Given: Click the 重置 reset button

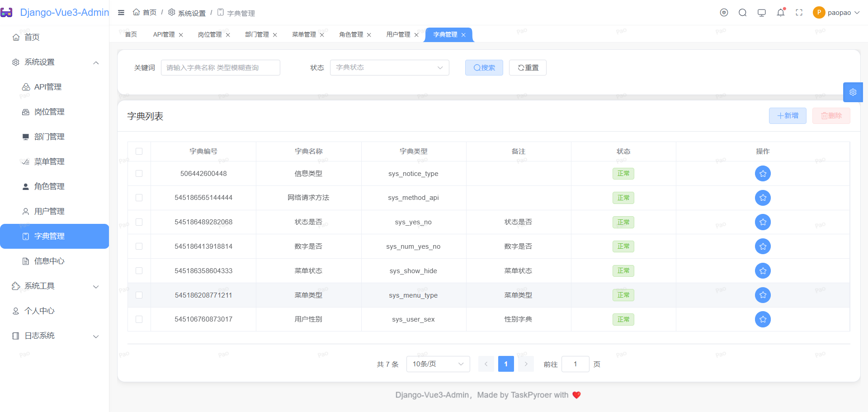Looking at the screenshot, I should [x=528, y=67].
